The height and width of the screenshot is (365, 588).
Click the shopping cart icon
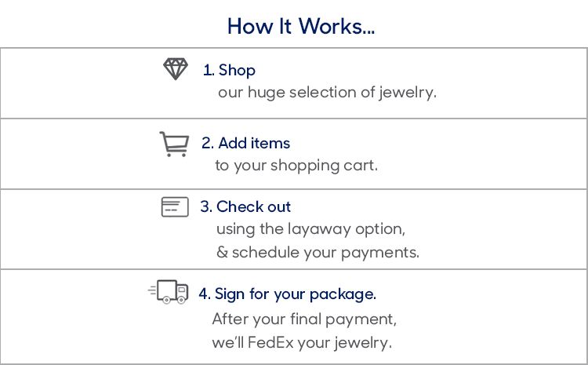[x=173, y=144]
